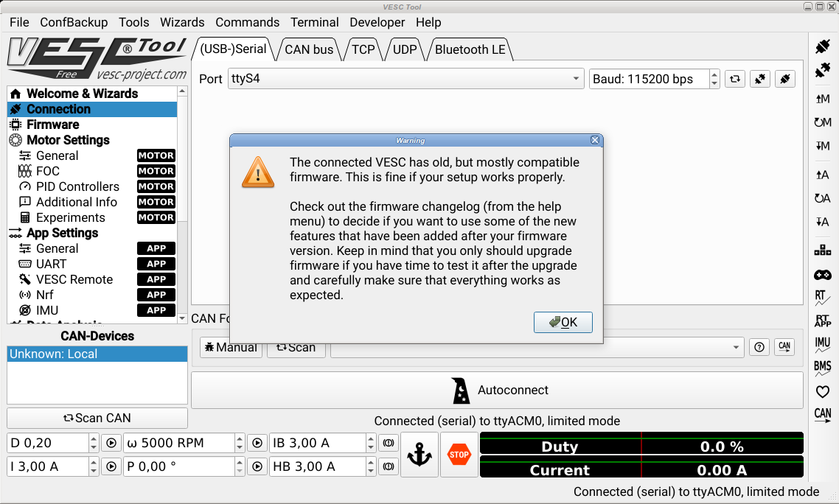The height and width of the screenshot is (504, 839).
Task: Click OK in the Warning dialog
Action: coord(563,322)
